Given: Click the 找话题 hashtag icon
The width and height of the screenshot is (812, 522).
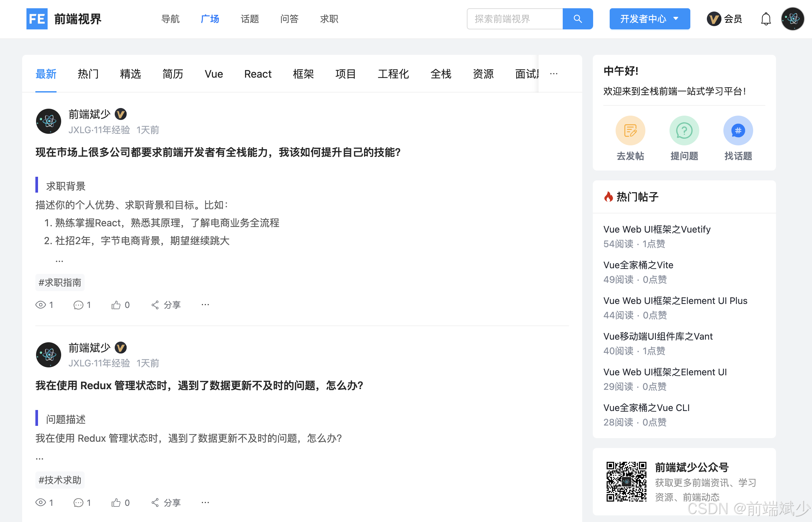Looking at the screenshot, I should click(738, 130).
